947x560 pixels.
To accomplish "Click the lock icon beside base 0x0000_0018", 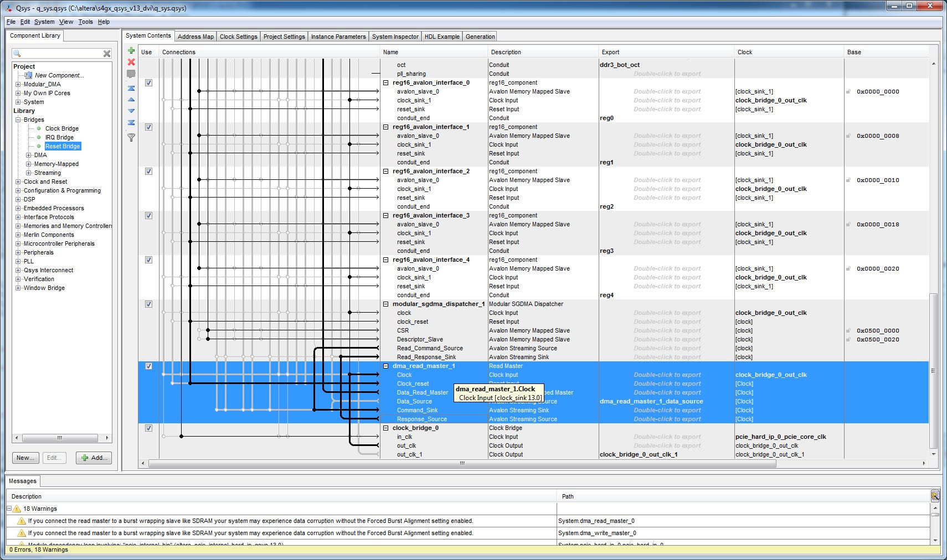I will point(848,225).
